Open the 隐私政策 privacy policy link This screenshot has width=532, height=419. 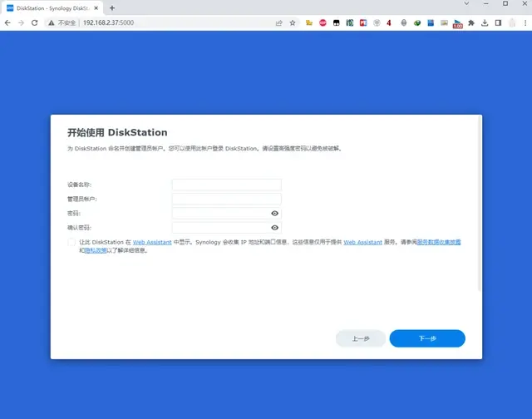coord(96,250)
